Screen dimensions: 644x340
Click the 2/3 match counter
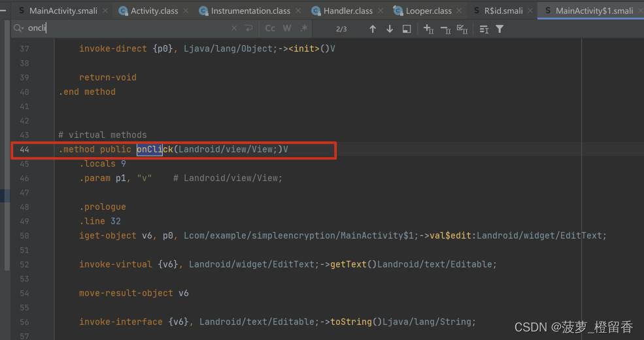click(341, 29)
